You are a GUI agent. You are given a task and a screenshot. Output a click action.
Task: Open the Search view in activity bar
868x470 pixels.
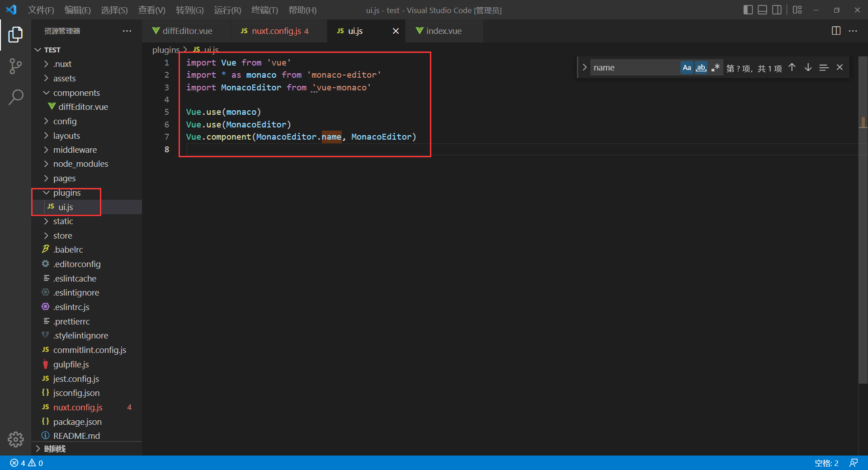(15, 97)
